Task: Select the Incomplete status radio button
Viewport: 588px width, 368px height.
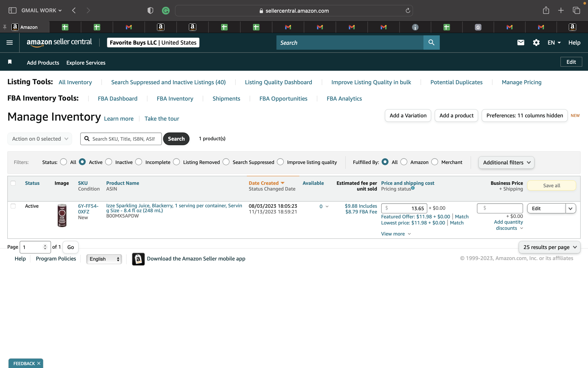Action: coord(139,162)
